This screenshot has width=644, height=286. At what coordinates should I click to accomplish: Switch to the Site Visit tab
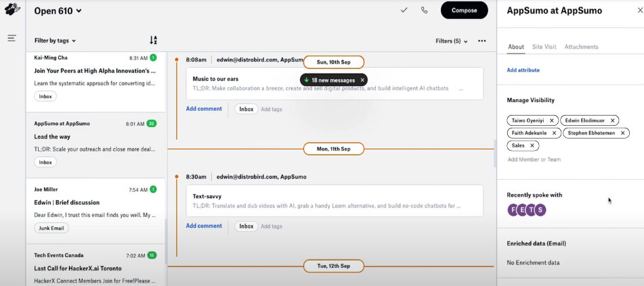pyautogui.click(x=544, y=47)
